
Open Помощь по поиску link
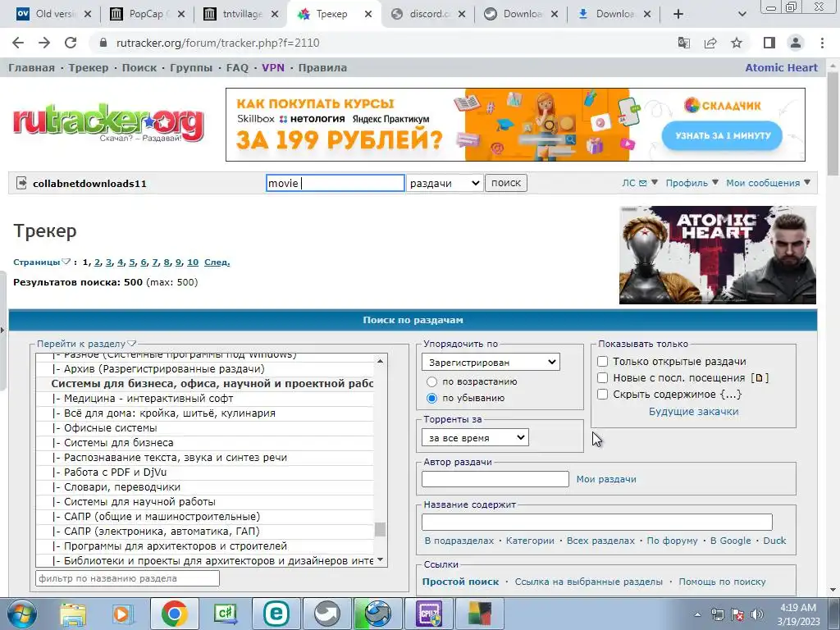tap(722, 582)
